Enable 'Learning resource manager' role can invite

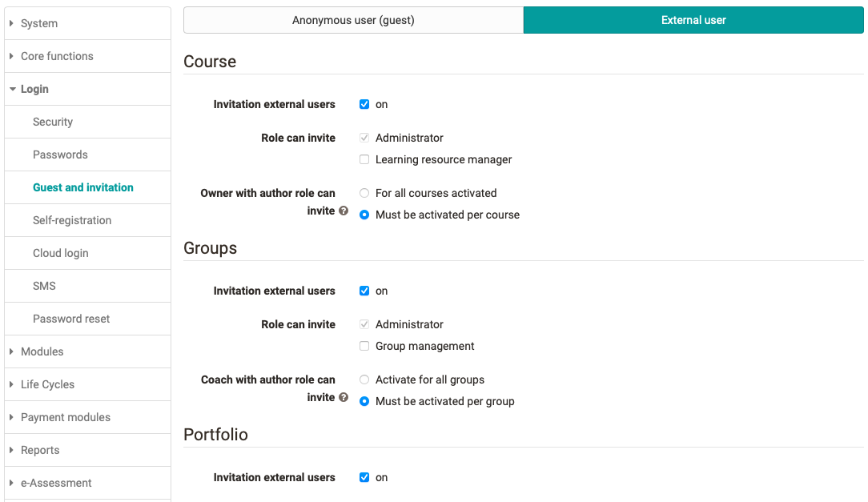click(x=364, y=159)
